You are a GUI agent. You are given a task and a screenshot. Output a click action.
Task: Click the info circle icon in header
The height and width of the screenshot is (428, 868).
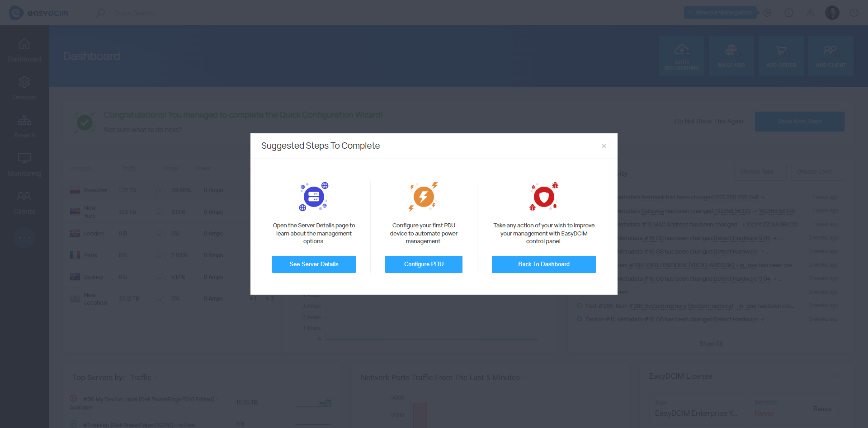pos(789,13)
